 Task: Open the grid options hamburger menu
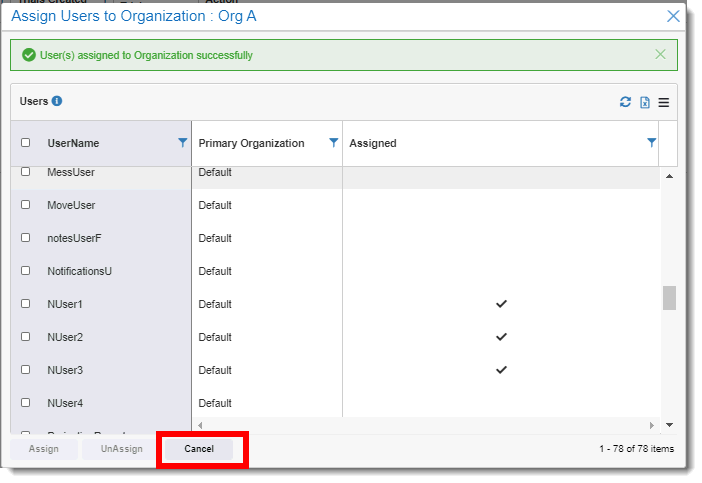[663, 102]
